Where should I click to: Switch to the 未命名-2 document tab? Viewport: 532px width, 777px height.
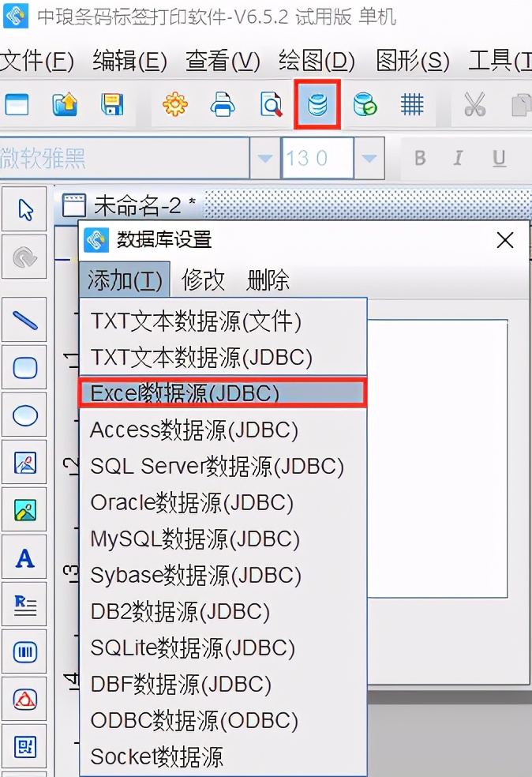click(129, 205)
